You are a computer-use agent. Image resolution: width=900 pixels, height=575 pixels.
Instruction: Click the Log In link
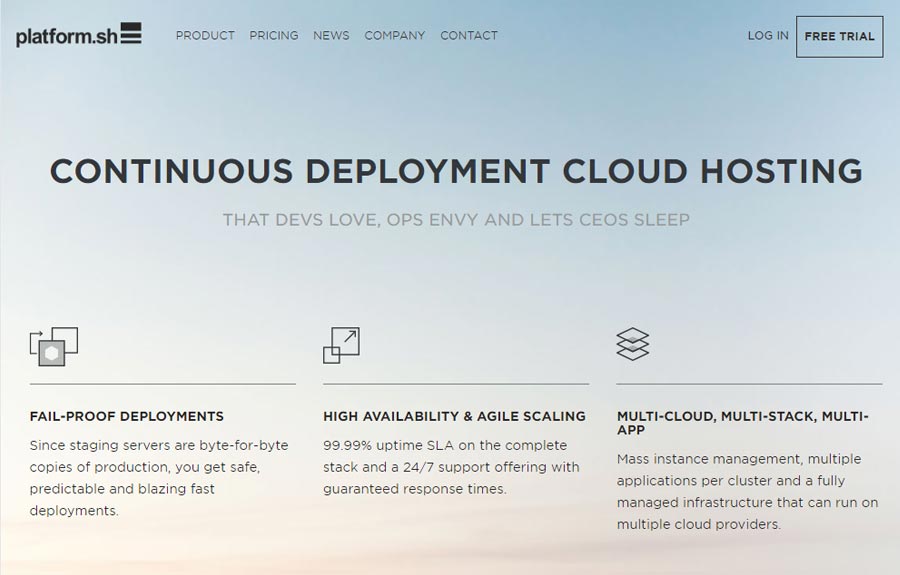click(768, 36)
